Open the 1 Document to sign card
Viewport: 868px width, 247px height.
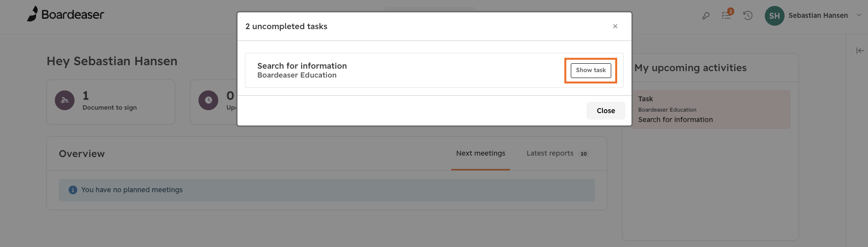point(111,102)
